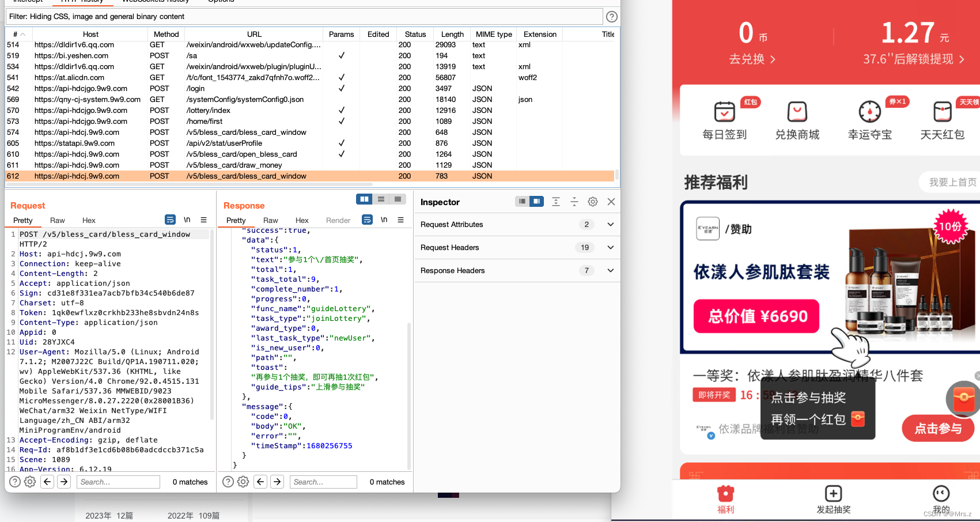
Task: Switch Response view to Render tab
Action: point(338,220)
